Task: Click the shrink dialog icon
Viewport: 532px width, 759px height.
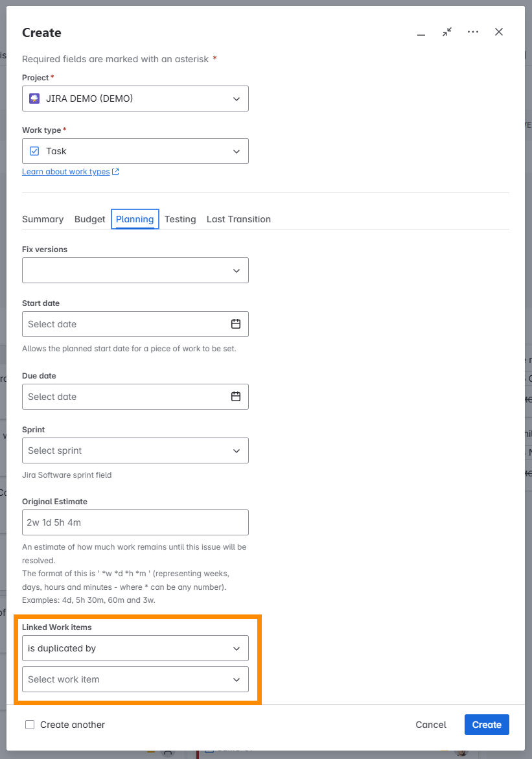Action: pos(446,32)
